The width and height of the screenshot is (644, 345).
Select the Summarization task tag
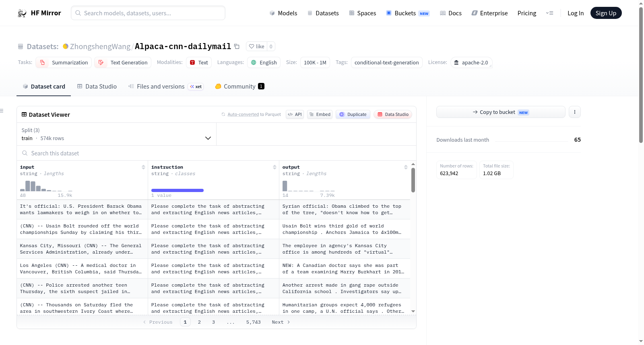pyautogui.click(x=64, y=62)
